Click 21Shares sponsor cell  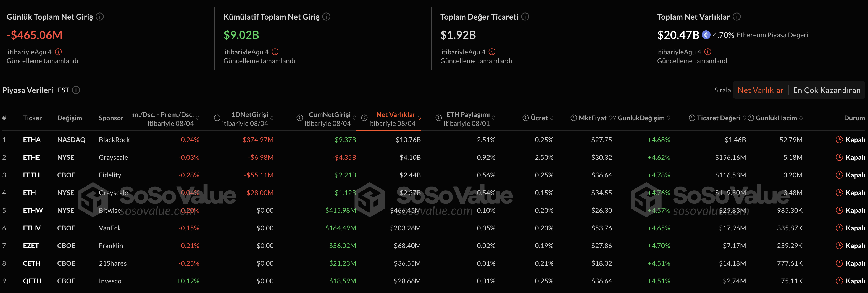pos(112,263)
